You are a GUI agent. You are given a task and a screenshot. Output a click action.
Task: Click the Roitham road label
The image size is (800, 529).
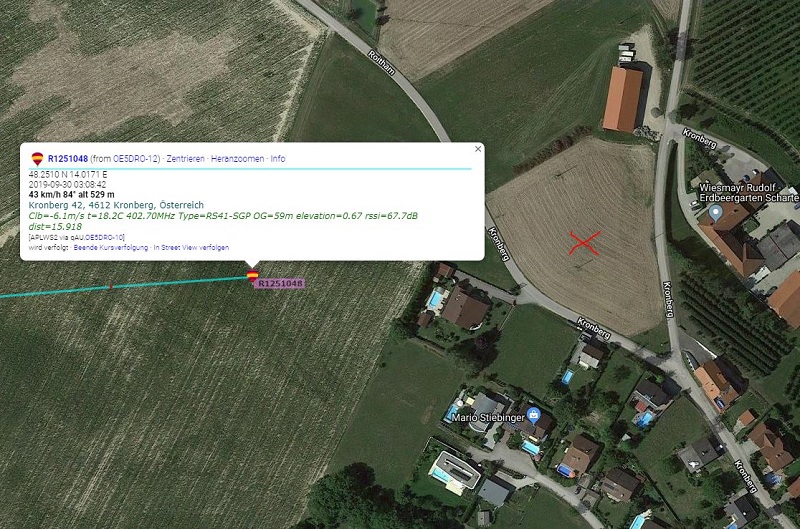381,63
